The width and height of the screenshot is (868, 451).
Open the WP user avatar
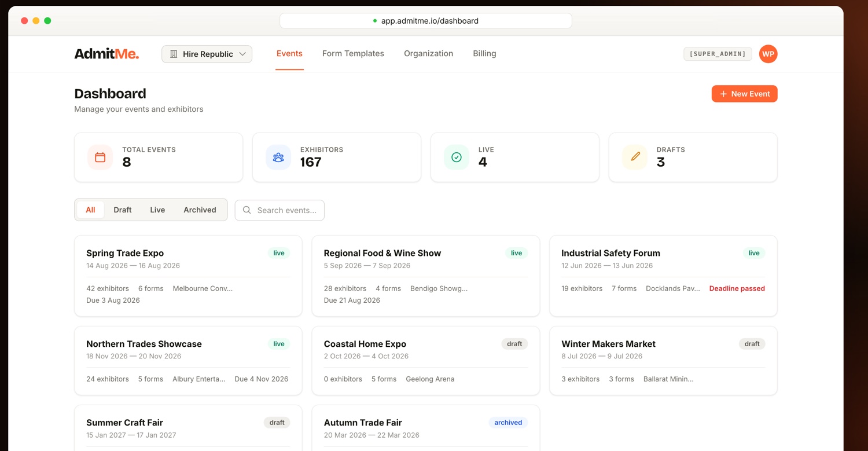point(768,54)
